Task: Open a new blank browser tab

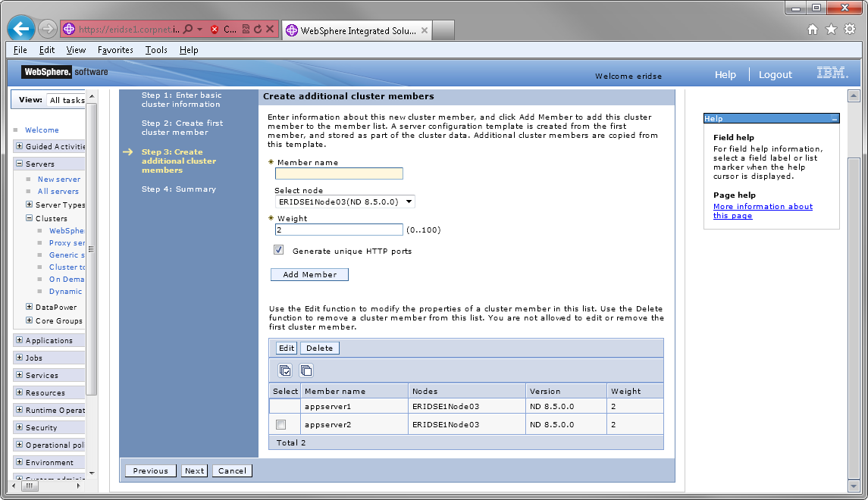Action: point(443,30)
